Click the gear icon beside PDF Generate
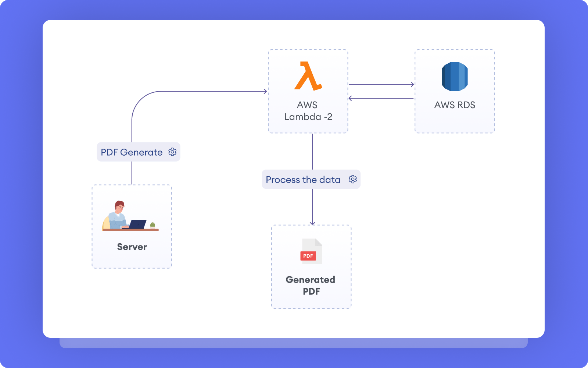This screenshot has height=368, width=588. click(x=172, y=152)
